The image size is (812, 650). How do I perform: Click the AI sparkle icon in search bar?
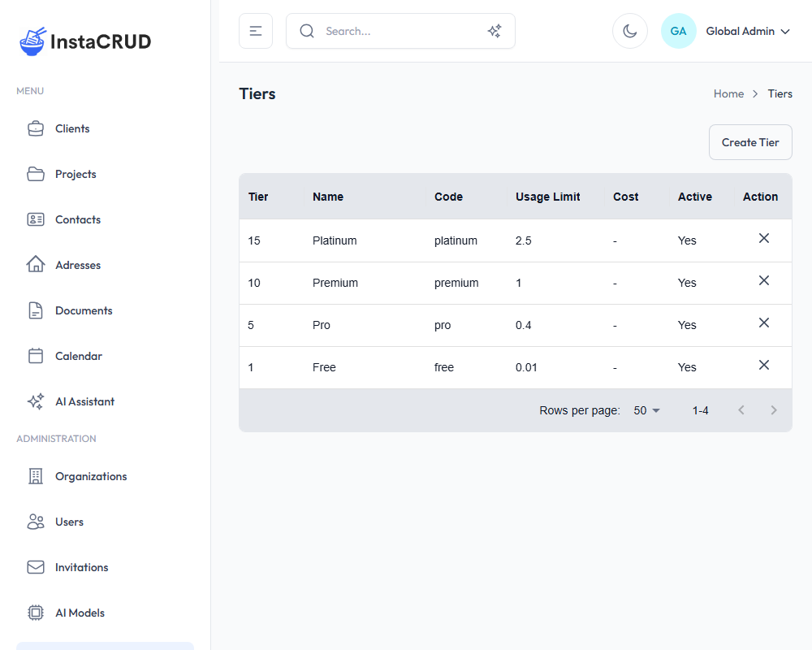pos(494,31)
